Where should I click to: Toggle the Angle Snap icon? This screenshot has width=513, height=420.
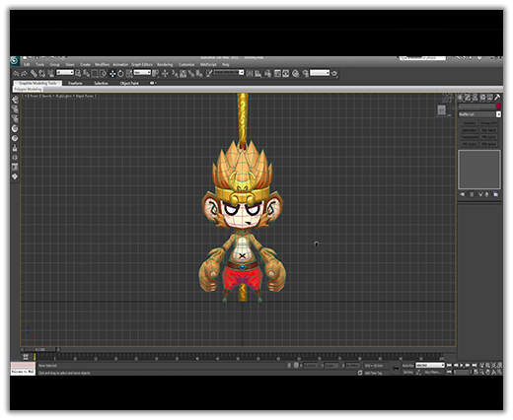[183, 74]
